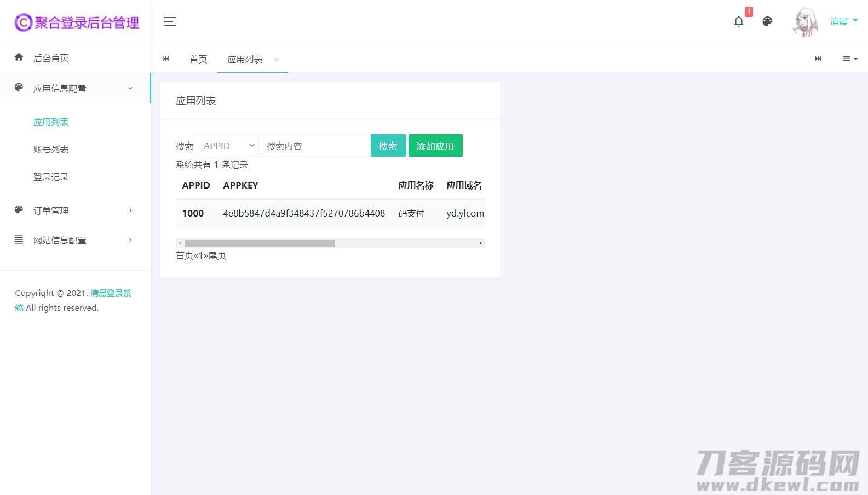Switch to the 首页 tab

coord(198,59)
